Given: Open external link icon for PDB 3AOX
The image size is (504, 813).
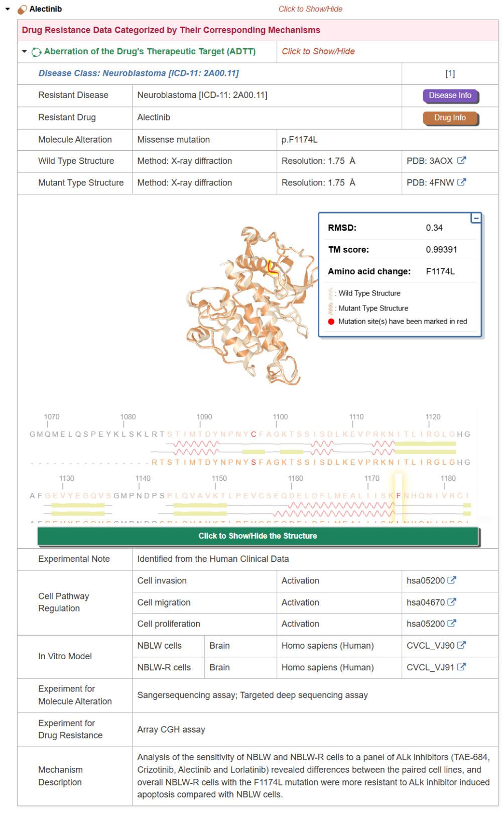Looking at the screenshot, I should tap(461, 160).
